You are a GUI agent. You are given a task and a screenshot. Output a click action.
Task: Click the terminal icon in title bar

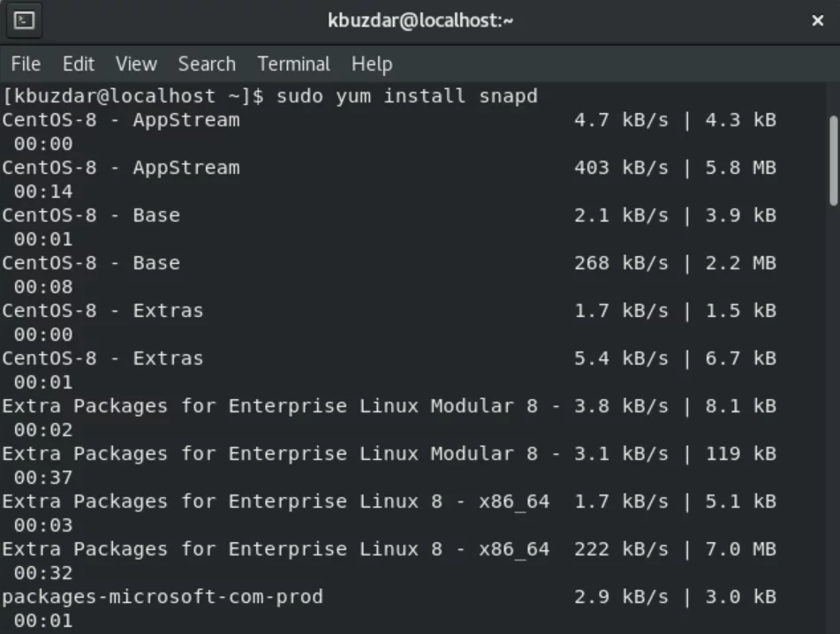tap(24, 21)
